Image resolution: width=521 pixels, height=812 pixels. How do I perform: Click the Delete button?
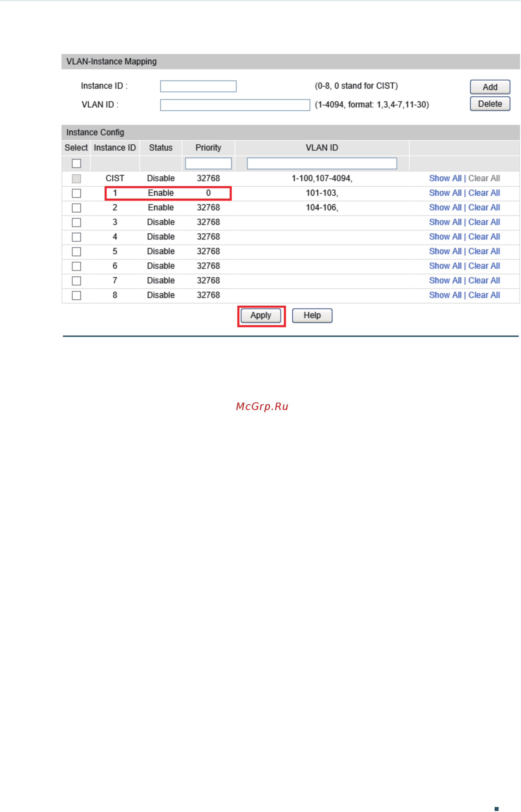point(490,104)
